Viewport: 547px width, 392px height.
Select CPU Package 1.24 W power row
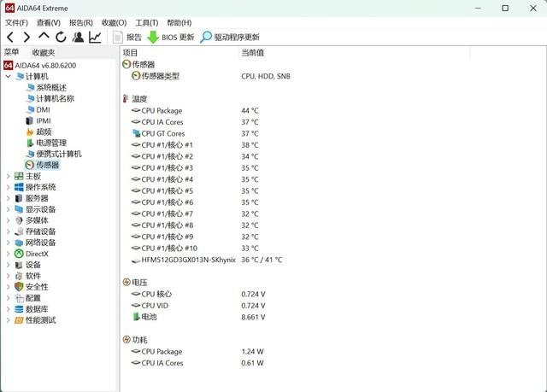click(x=197, y=351)
